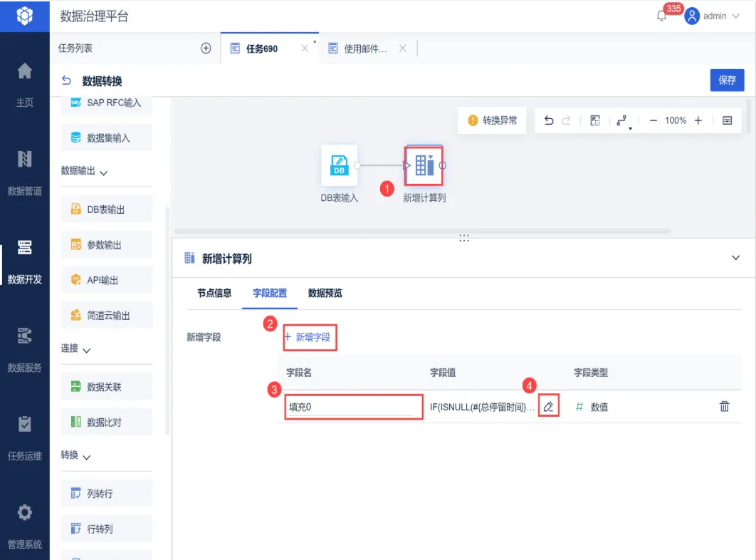Click the 100% zoom level text

[x=676, y=120]
